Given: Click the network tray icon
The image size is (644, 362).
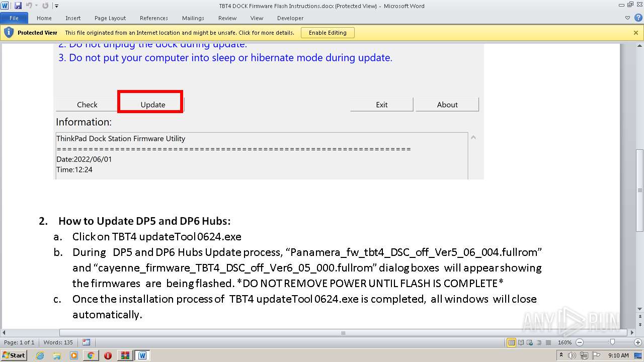Looking at the screenshot, I should coord(584,355).
